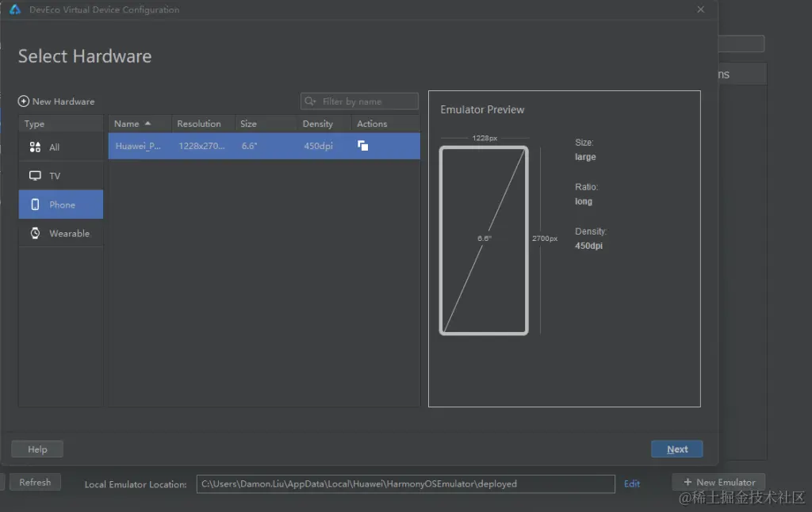Image resolution: width=812 pixels, height=512 pixels.
Task: Click the Wearable watch icon in type list
Action: point(35,233)
